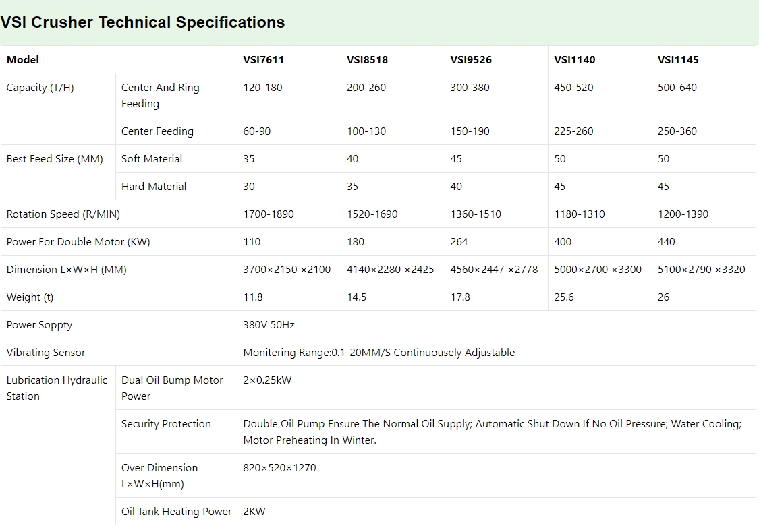This screenshot has width=759, height=532.
Task: Click the Capacity (T/H) row label
Action: [40, 88]
